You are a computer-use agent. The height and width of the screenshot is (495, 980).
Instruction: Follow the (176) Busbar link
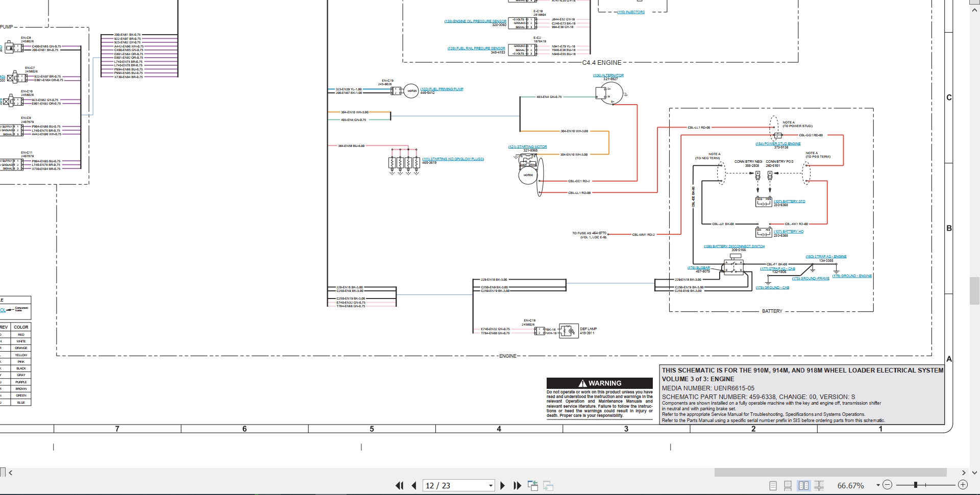(699, 268)
